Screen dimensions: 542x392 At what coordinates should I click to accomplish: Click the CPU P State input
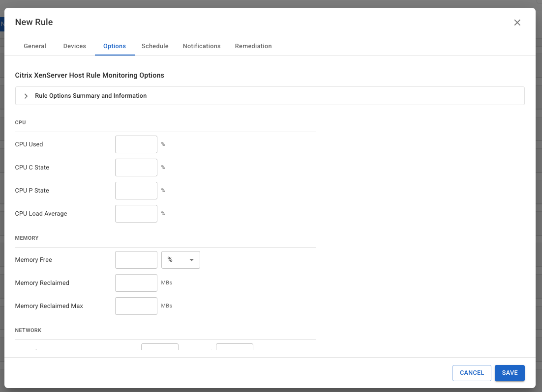point(136,191)
